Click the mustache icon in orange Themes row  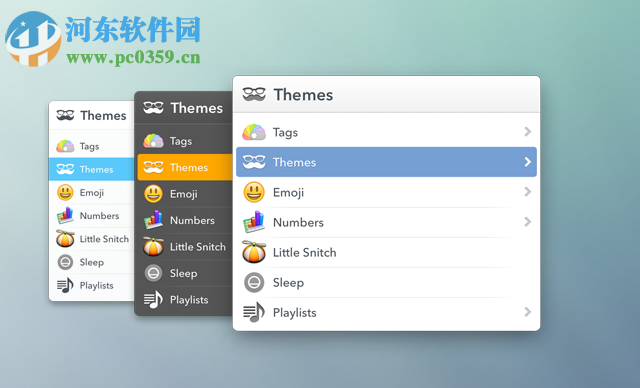click(153, 167)
